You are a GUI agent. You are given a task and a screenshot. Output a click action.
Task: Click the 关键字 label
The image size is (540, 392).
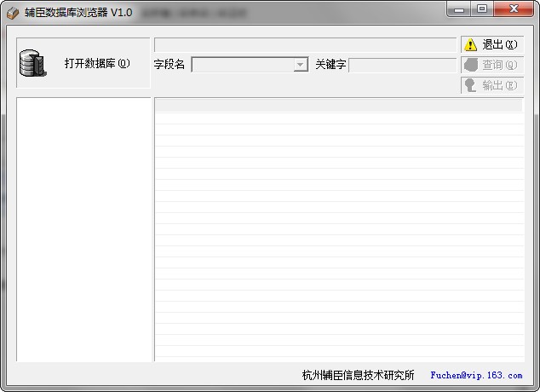click(330, 65)
